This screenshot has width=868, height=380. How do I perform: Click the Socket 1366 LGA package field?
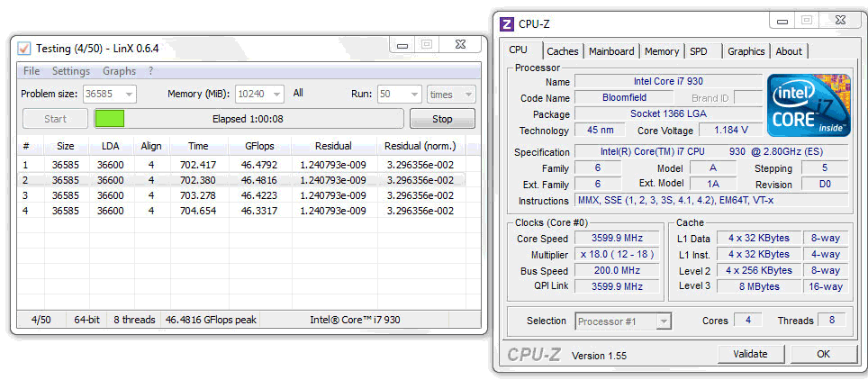[668, 113]
